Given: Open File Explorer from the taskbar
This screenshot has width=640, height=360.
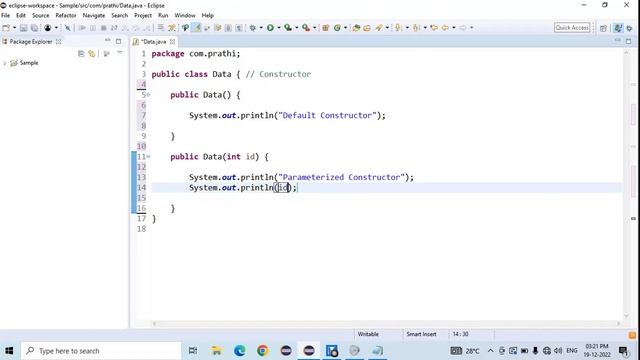Looking at the screenshot, I should click(x=216, y=351).
